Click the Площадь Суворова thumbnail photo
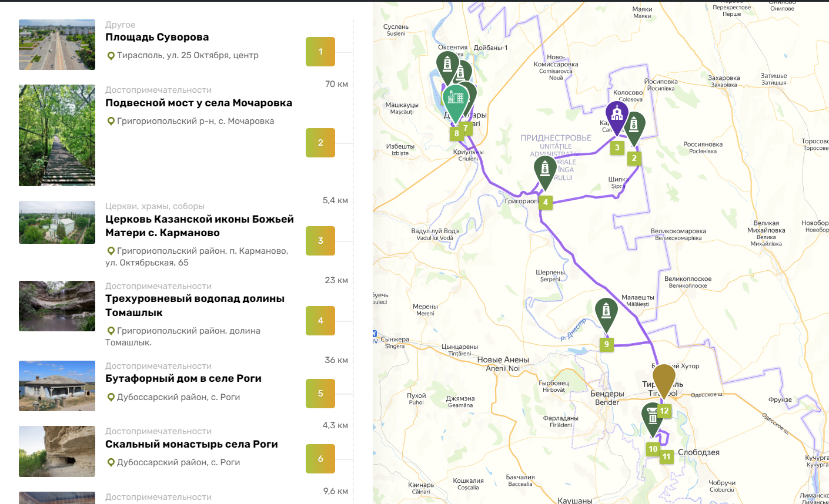Screen dimensions: 829x504 [57, 45]
